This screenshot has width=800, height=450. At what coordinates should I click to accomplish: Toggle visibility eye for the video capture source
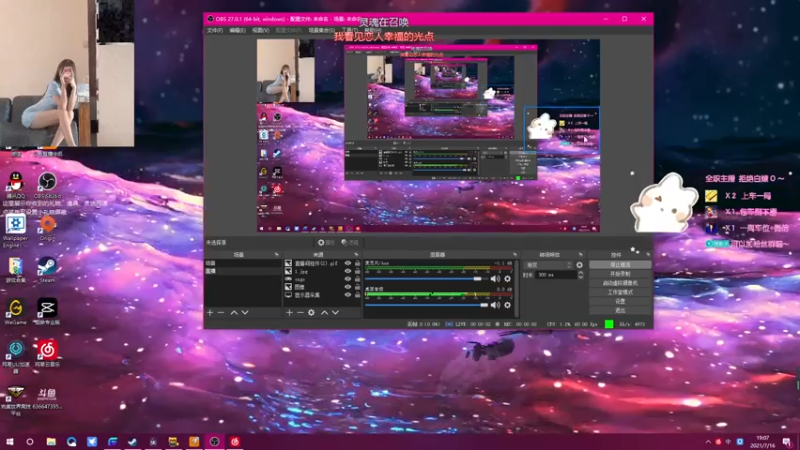pyautogui.click(x=348, y=279)
